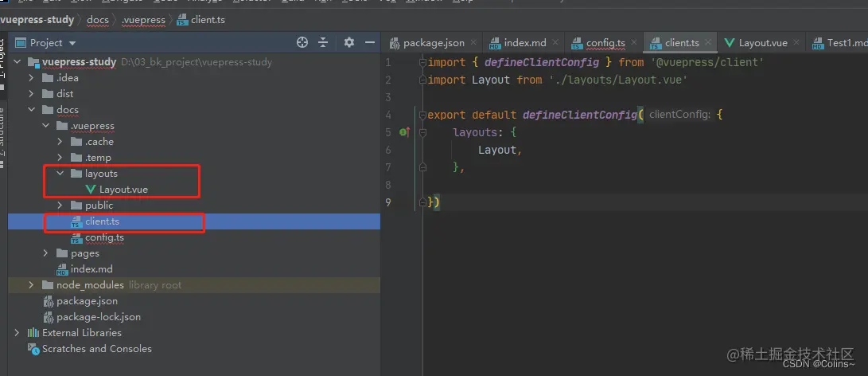Click the gutter override marker on line 5

[x=405, y=132]
